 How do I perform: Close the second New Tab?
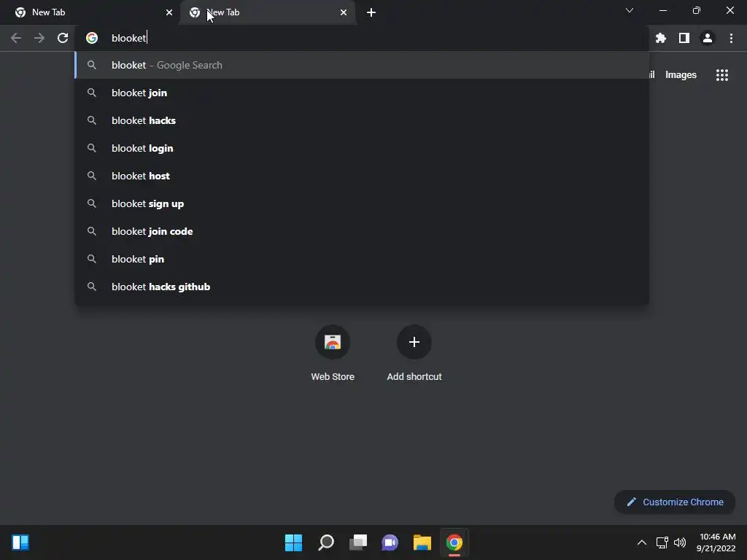pos(344,12)
